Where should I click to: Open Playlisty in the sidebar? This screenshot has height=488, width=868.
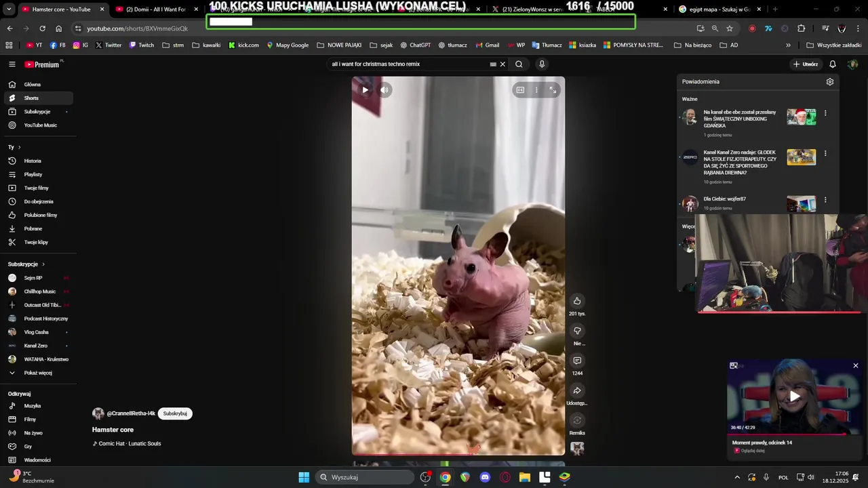[39, 175]
